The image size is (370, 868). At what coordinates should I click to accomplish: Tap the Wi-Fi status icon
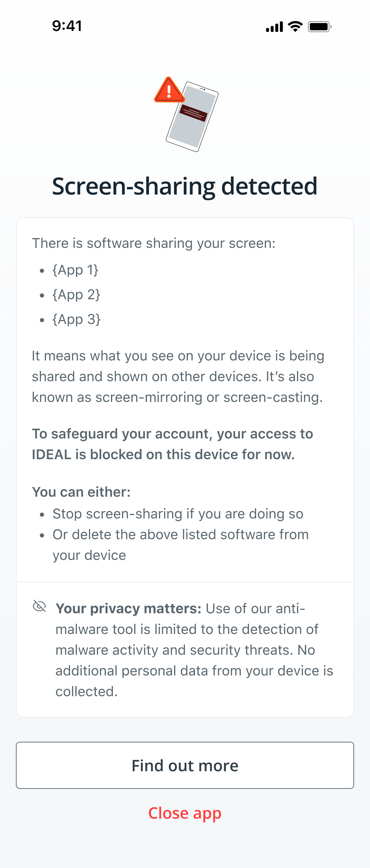click(x=295, y=26)
